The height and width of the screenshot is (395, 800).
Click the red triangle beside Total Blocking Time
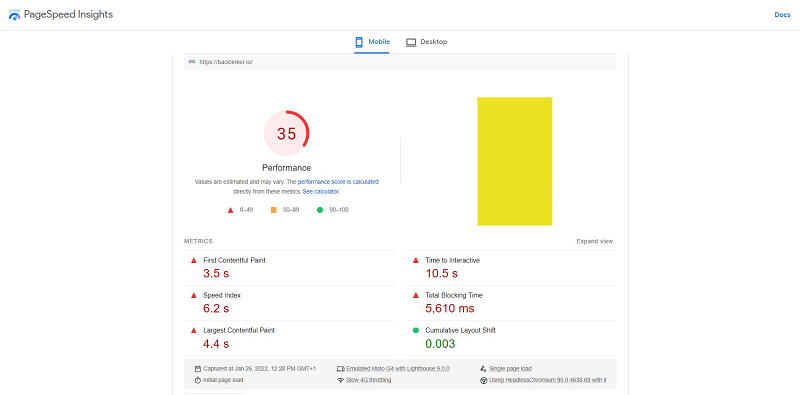pyautogui.click(x=416, y=295)
